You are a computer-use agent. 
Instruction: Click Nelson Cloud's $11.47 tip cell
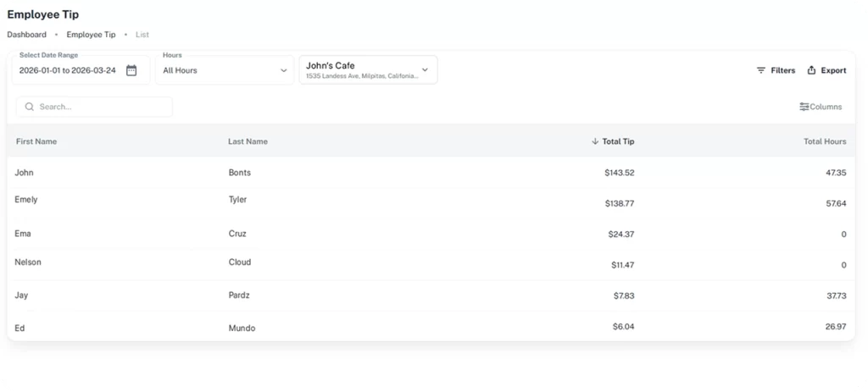click(x=622, y=265)
